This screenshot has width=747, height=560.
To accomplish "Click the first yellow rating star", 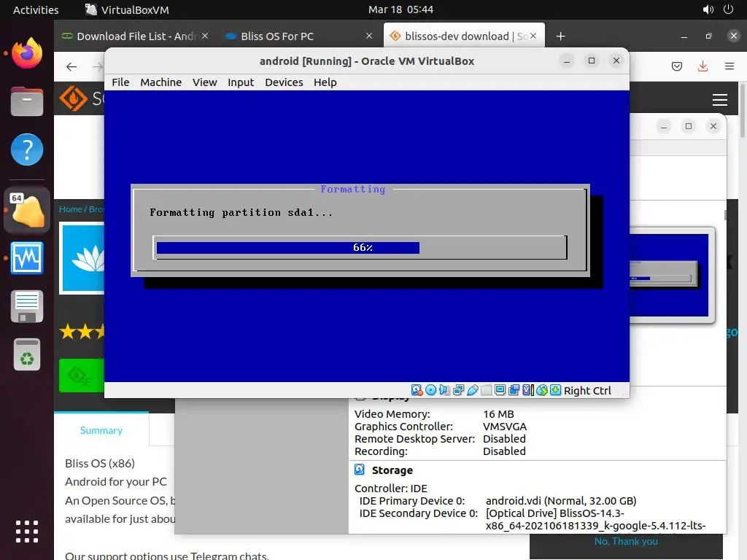I will [x=68, y=332].
